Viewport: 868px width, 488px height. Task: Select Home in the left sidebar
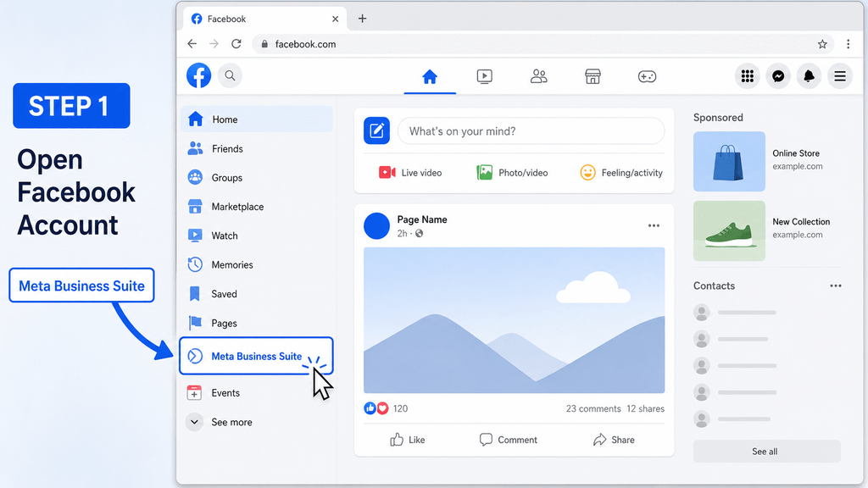click(x=257, y=119)
